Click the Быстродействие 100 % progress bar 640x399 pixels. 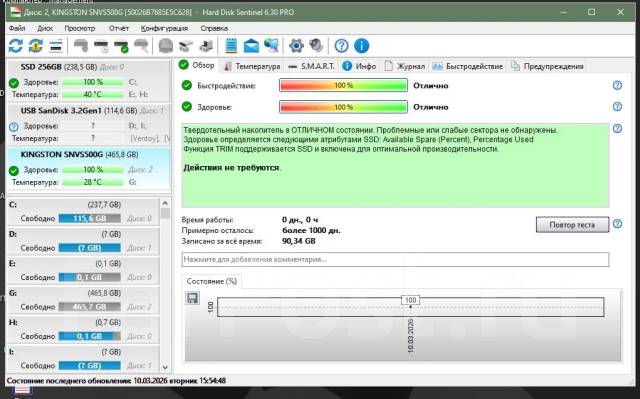[x=343, y=85]
